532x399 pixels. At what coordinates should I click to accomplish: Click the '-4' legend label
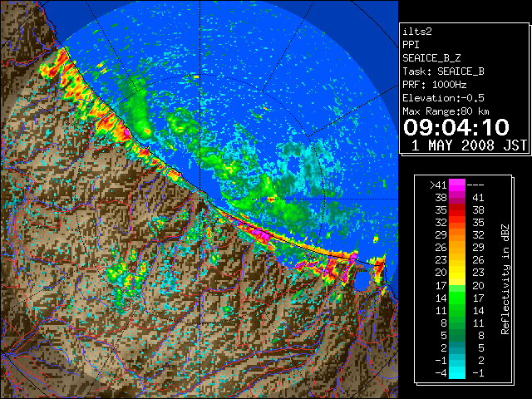pos(441,373)
